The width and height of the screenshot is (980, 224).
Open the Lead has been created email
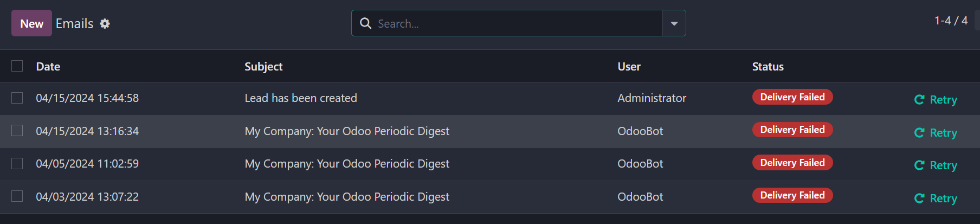pyautogui.click(x=301, y=98)
